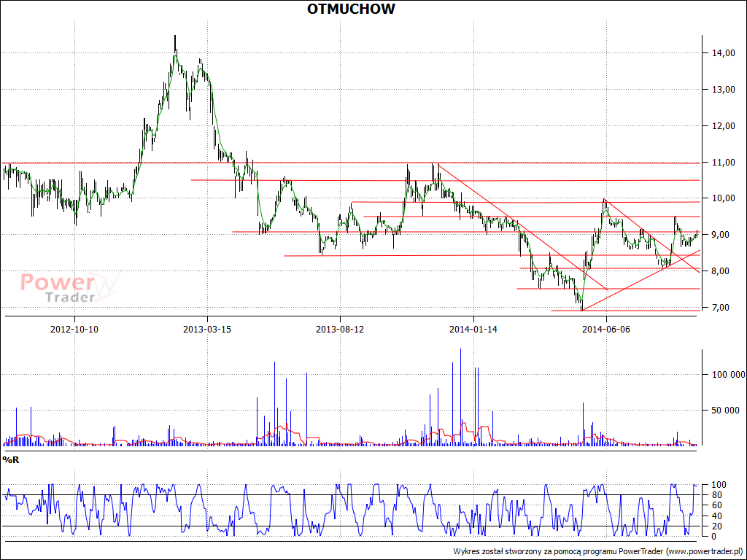Select the 2014-01-14 date label
Image resolution: width=747 pixels, height=560 pixels.
pyautogui.click(x=473, y=329)
